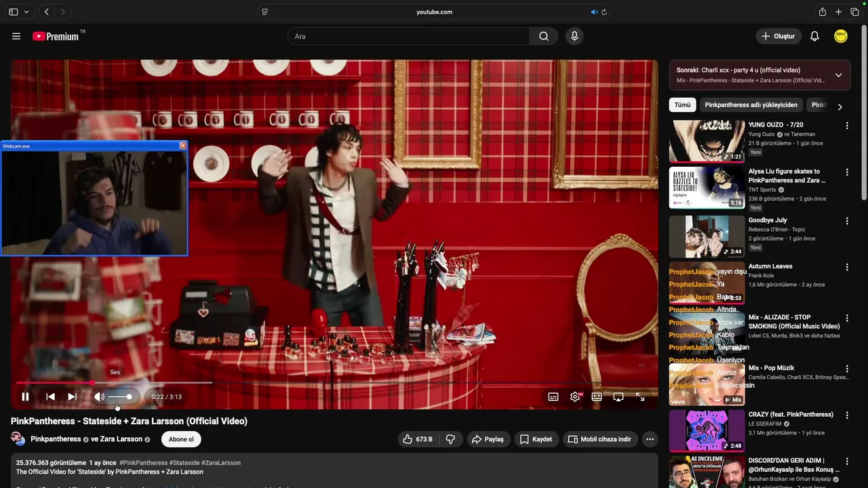The width and height of the screenshot is (868, 488).
Task: Subscribe with Abone ol button
Action: click(x=181, y=439)
